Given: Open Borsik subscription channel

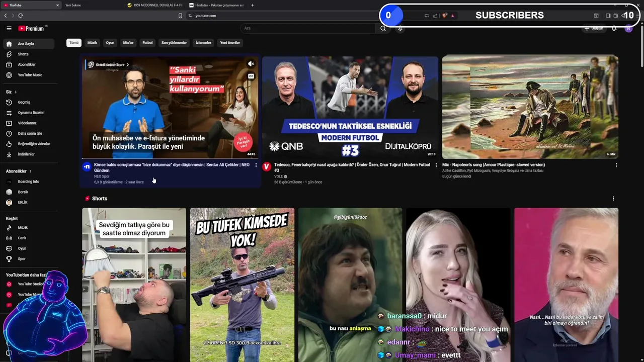Looking at the screenshot, I should click(29, 192).
